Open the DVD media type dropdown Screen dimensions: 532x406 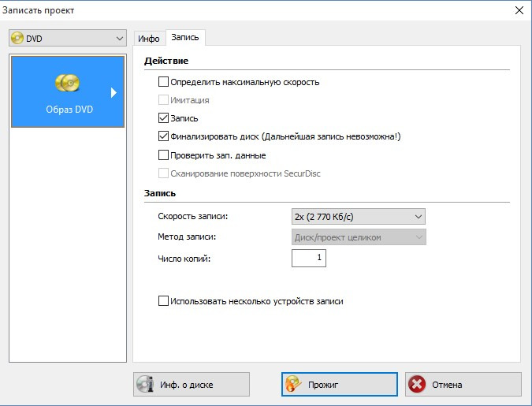pos(68,38)
